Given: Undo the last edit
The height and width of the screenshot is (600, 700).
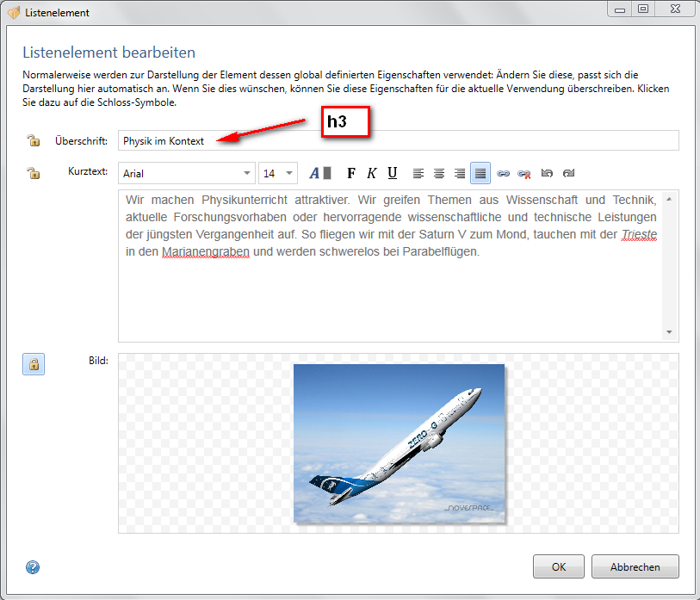Looking at the screenshot, I should pyautogui.click(x=547, y=173).
